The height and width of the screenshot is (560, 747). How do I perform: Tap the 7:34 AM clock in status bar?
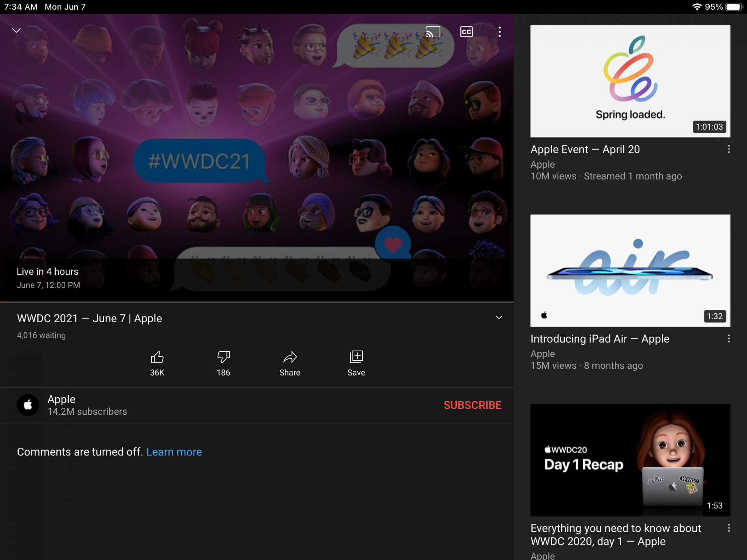(x=21, y=7)
